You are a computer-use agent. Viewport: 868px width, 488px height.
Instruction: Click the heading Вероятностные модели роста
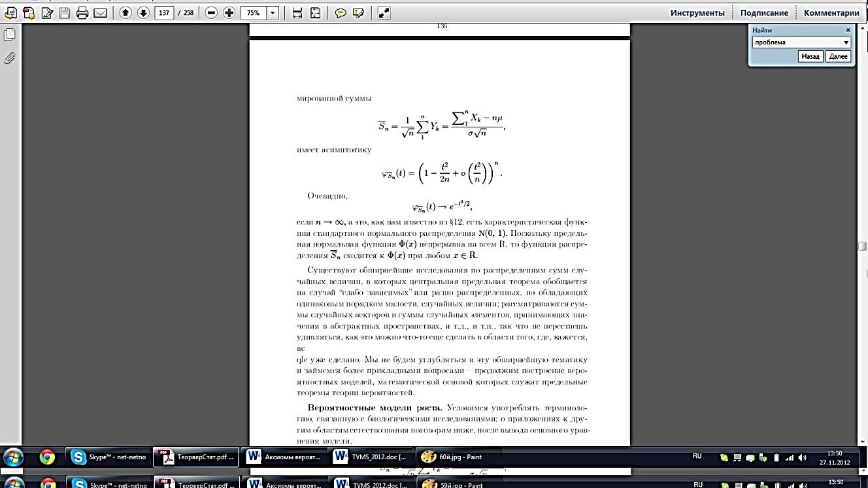click(375, 408)
